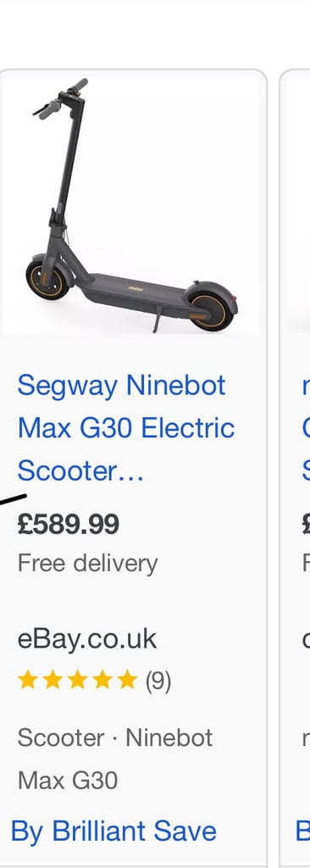Screen dimensions: 310x868
Task: Open the partially visible next product card title
Action: (306, 428)
